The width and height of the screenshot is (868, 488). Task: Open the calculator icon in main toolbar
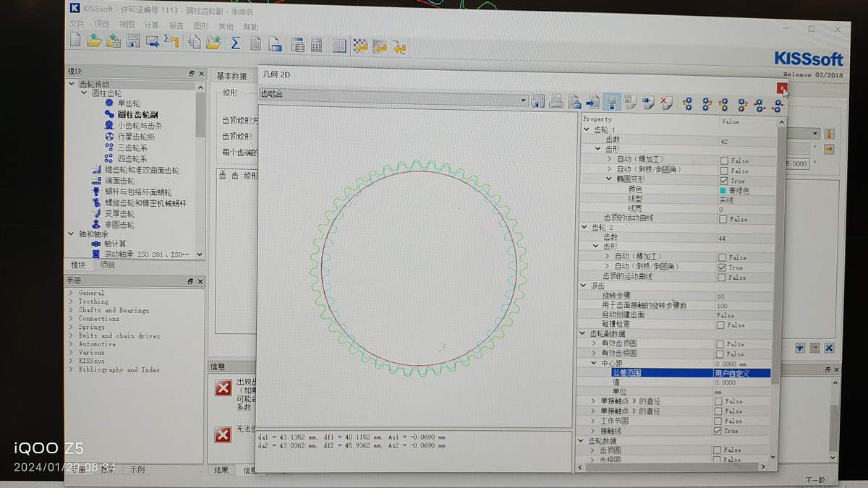pos(317,44)
